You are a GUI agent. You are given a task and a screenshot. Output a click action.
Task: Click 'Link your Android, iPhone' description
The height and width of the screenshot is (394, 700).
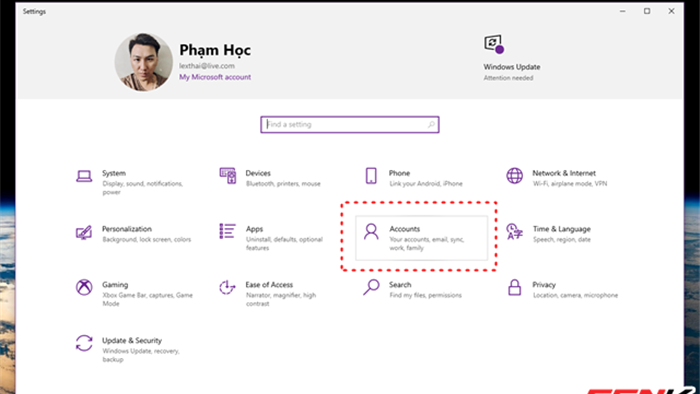pos(426,184)
